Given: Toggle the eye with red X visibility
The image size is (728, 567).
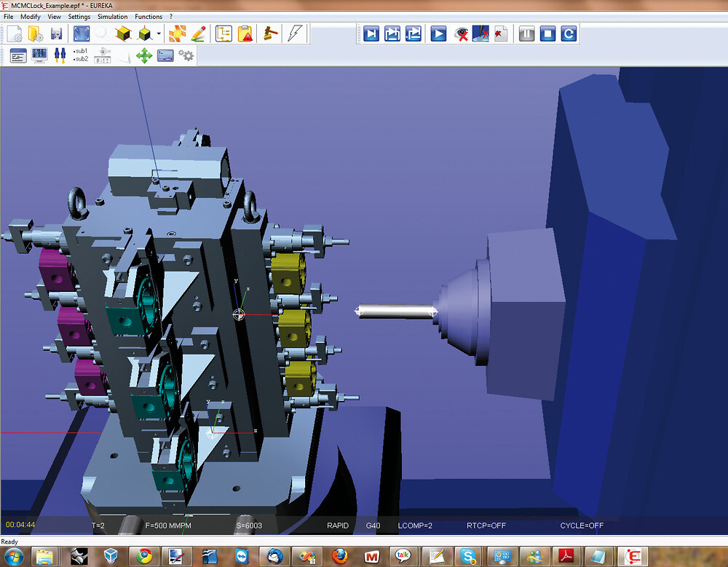Looking at the screenshot, I should [x=461, y=33].
